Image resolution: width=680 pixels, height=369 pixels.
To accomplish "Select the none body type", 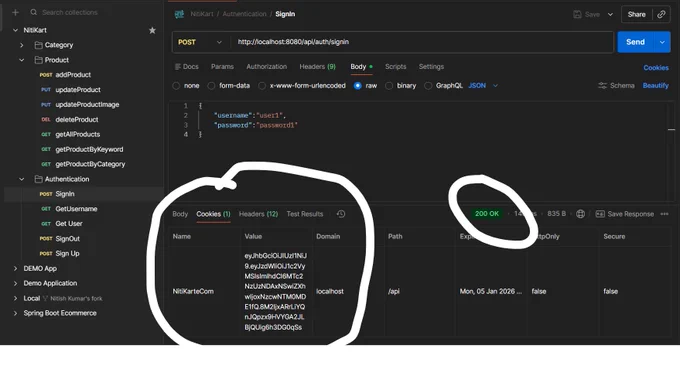I will [x=176, y=86].
